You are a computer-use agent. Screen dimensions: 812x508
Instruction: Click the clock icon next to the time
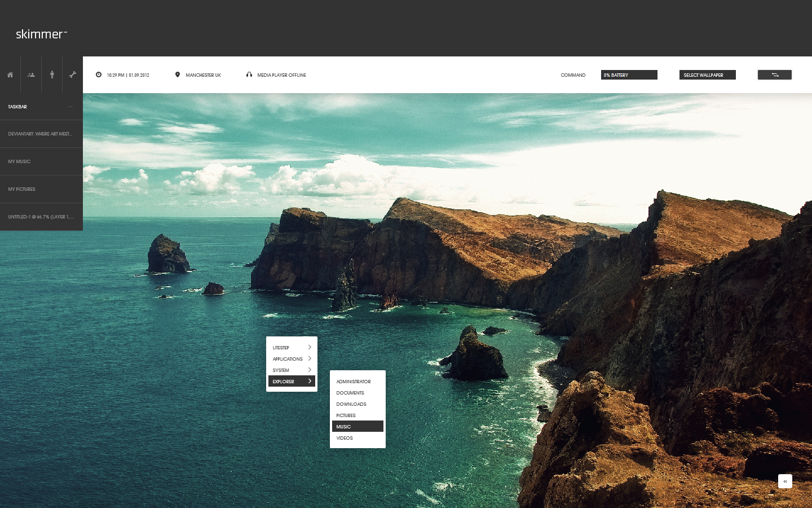[x=99, y=75]
